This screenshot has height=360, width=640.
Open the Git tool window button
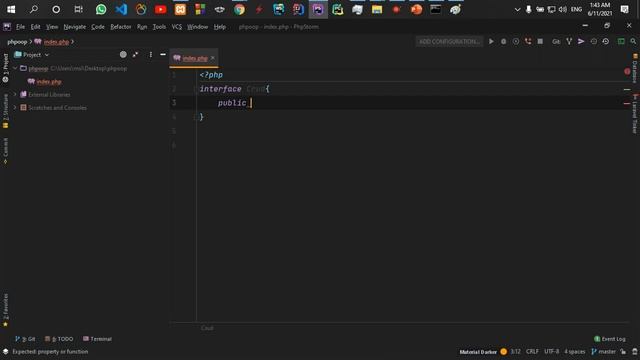(x=25, y=339)
